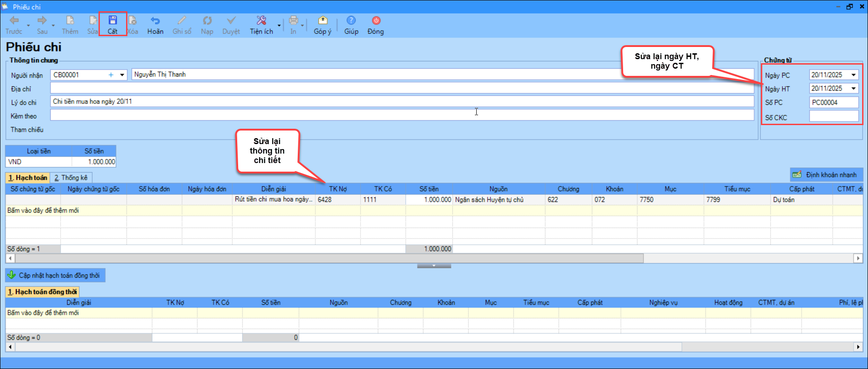868x369 pixels.
Task: Click the Nguồn cell Ngân sách Huyện tự chủ
Action: tap(499, 199)
